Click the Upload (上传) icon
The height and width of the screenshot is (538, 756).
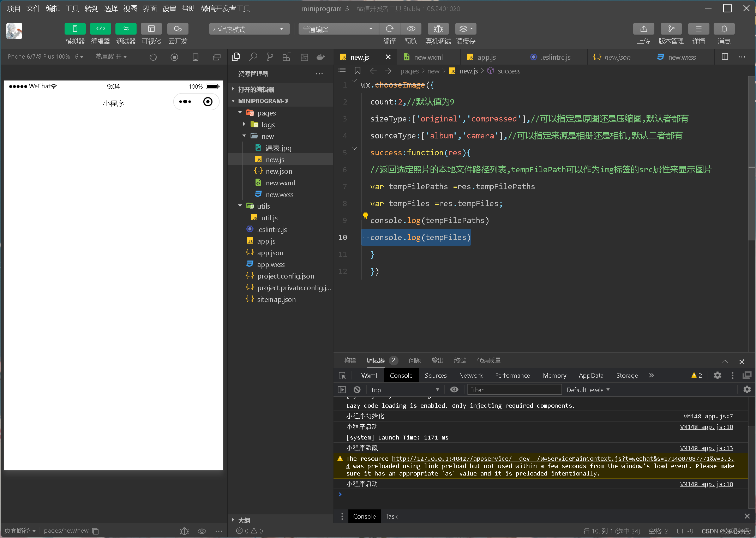pyautogui.click(x=643, y=29)
